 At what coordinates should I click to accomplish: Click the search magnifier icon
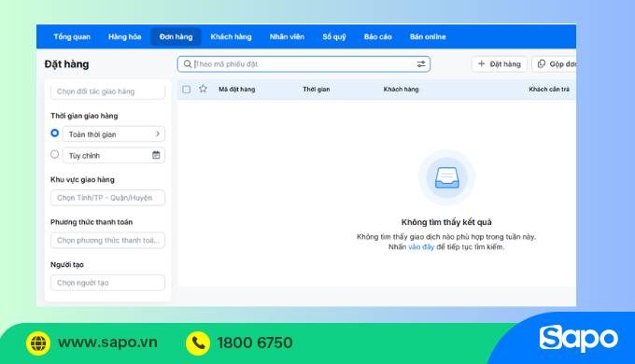coord(188,64)
